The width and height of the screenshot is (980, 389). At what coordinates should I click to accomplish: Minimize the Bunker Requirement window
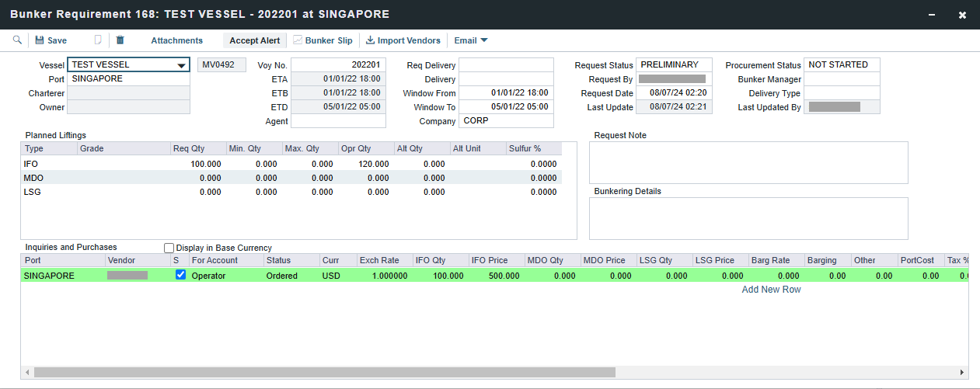click(x=932, y=15)
